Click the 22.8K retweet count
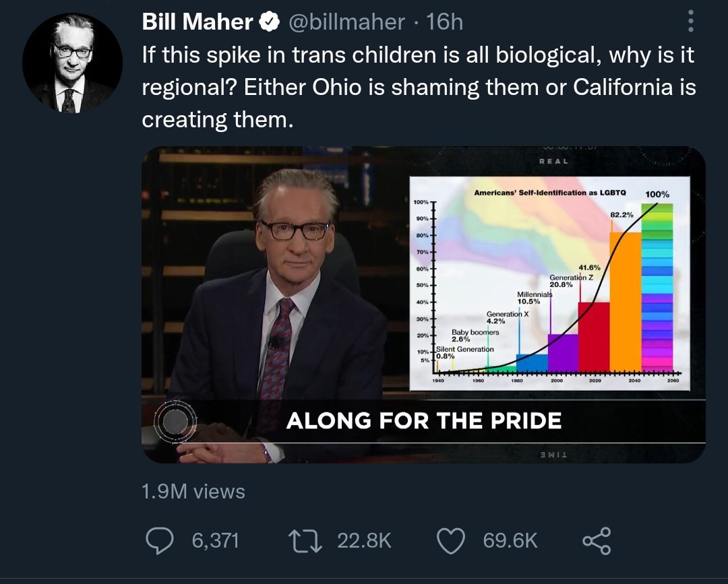The image size is (728, 584). point(364,540)
